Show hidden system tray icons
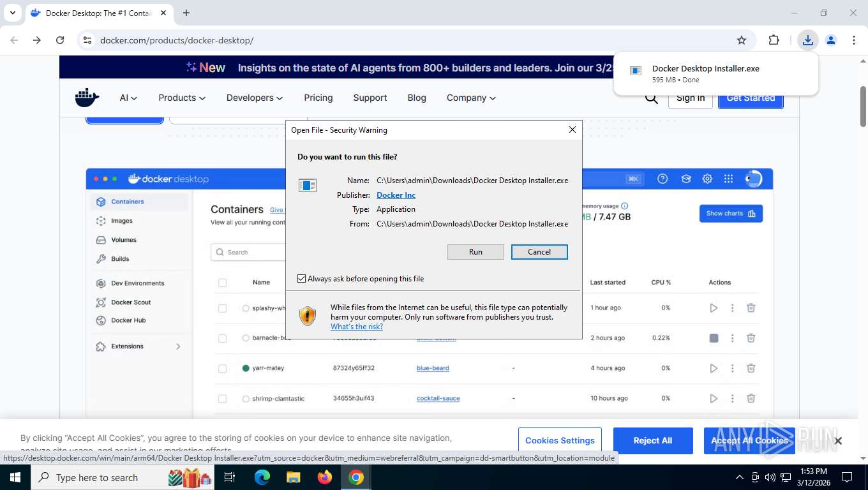Screen dimensions: 868x490 [x=740, y=477]
